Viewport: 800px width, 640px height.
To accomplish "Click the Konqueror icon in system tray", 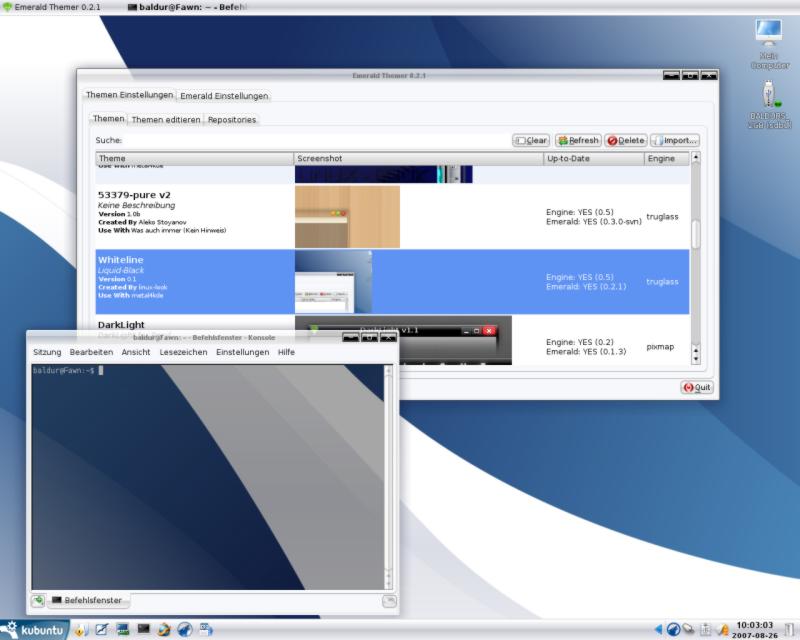I will tap(673, 630).
